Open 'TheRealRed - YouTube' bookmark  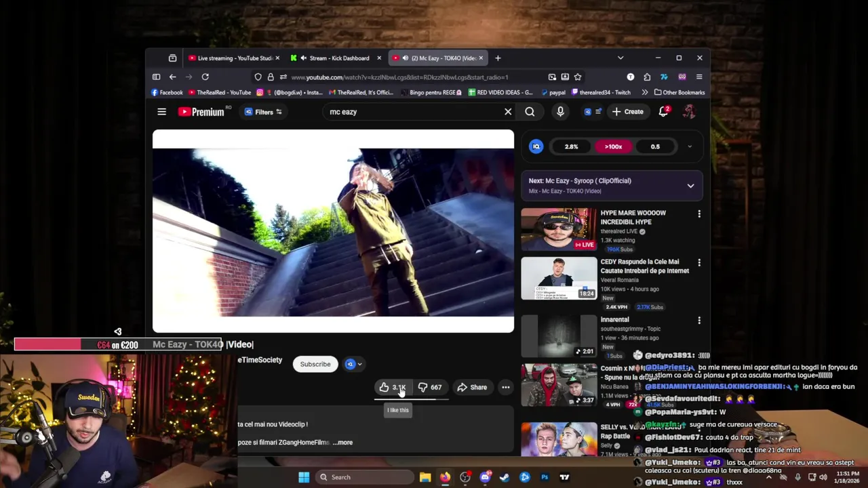coord(220,92)
